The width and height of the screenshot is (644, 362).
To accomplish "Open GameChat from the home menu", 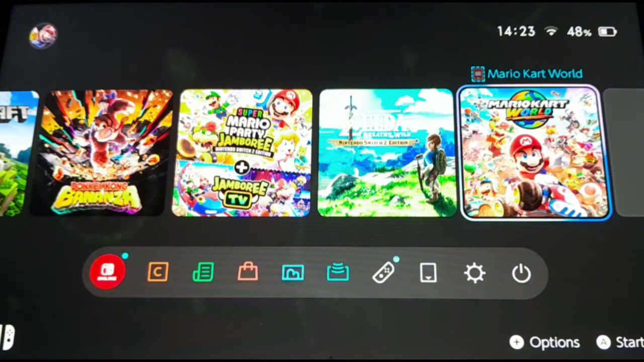I will pos(158,272).
